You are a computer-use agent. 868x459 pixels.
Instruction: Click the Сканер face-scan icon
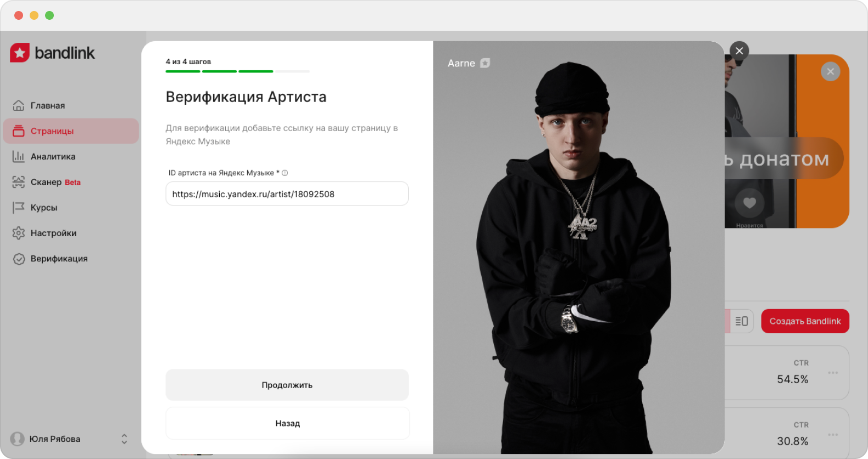(19, 182)
